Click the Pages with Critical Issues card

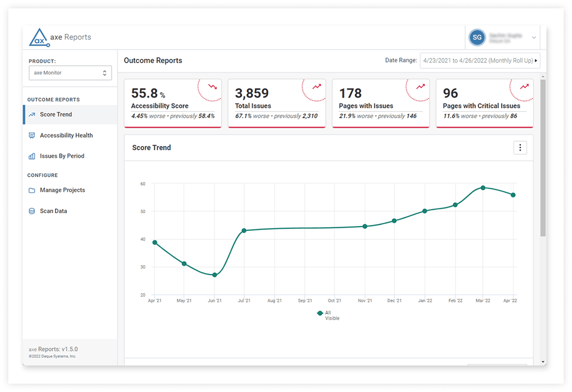tap(484, 103)
